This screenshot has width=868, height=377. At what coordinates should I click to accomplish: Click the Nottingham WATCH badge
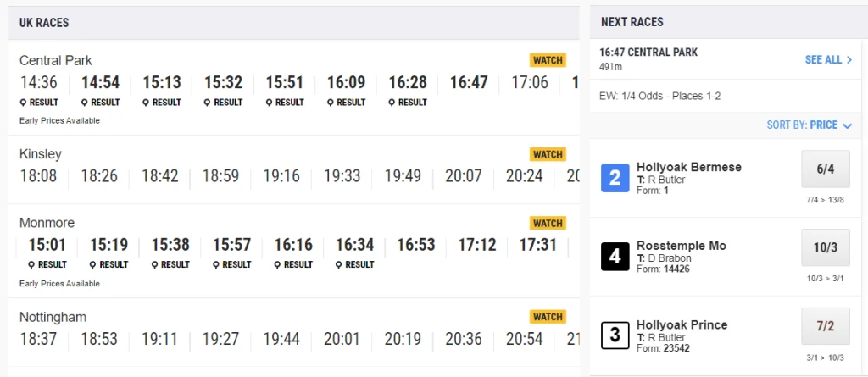click(548, 317)
